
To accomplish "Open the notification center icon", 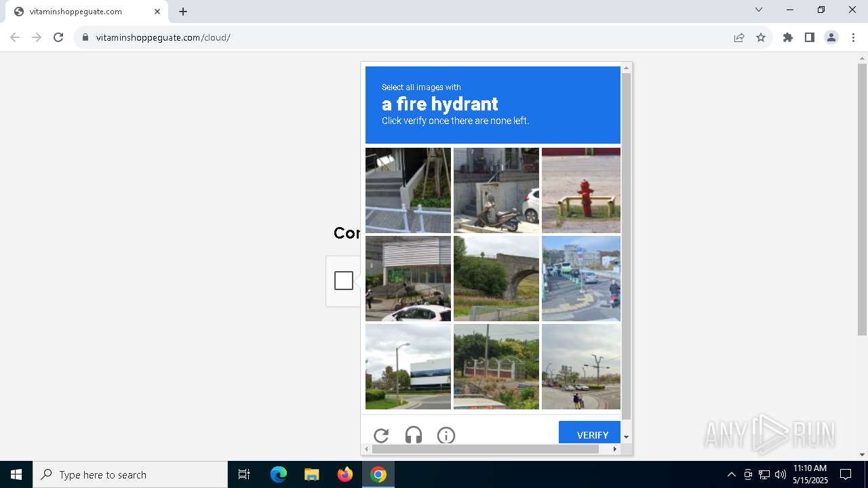I will coord(846,474).
